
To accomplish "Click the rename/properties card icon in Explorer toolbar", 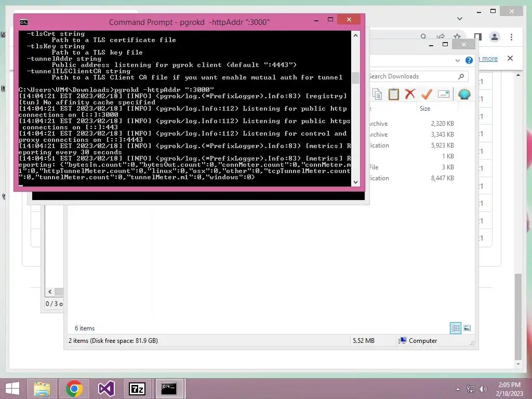I will (x=444, y=94).
